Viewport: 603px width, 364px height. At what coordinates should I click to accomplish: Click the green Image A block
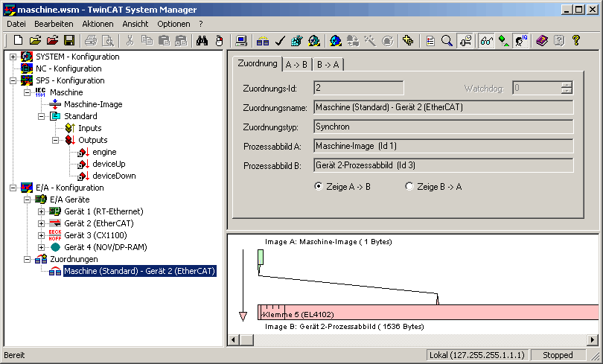(x=261, y=258)
